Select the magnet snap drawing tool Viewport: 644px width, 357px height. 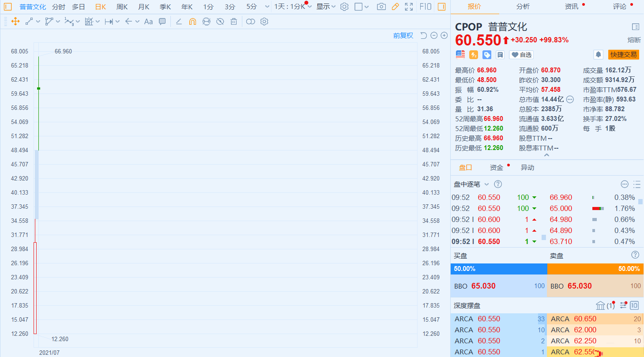coord(192,22)
